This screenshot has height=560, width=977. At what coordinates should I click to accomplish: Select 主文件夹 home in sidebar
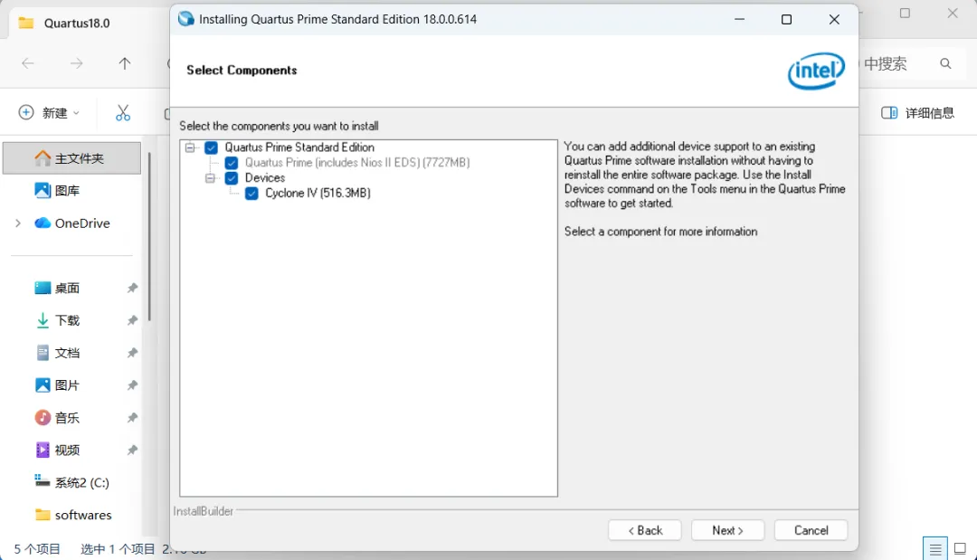[71, 158]
